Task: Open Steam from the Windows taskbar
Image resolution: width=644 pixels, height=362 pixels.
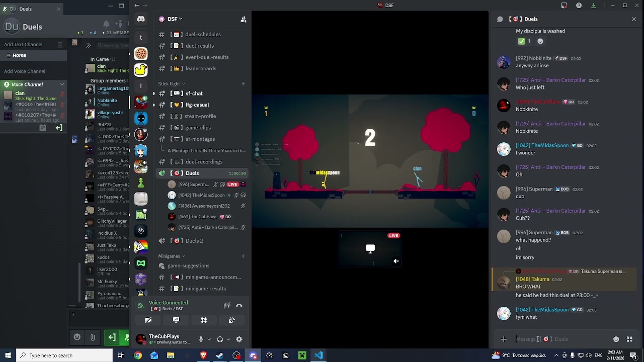Action: tap(220, 355)
